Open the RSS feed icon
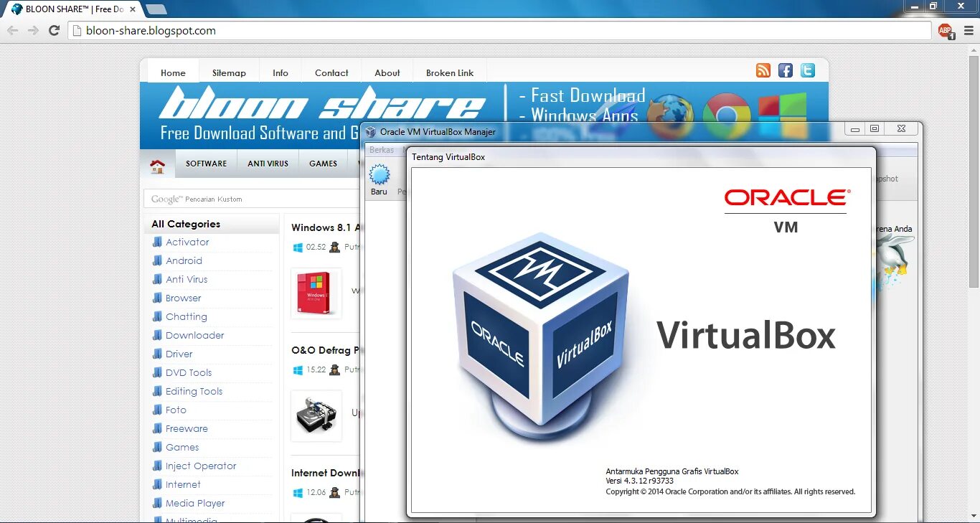Image resolution: width=980 pixels, height=523 pixels. point(763,70)
